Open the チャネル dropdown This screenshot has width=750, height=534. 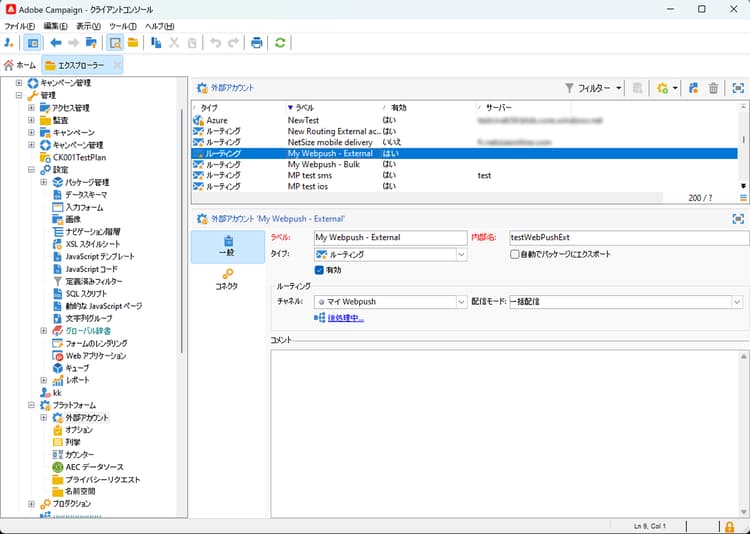[x=460, y=301]
